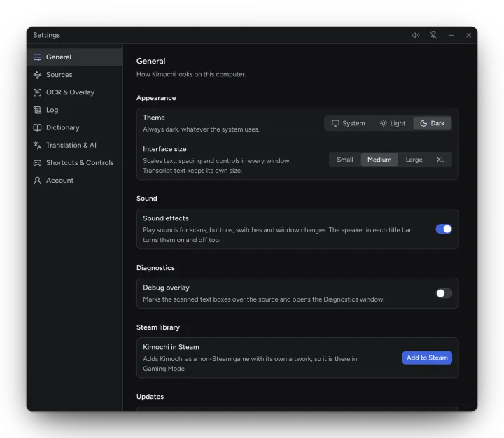Click the Dictionary book icon
Viewport: 504px width, 438px height.
pyautogui.click(x=37, y=127)
